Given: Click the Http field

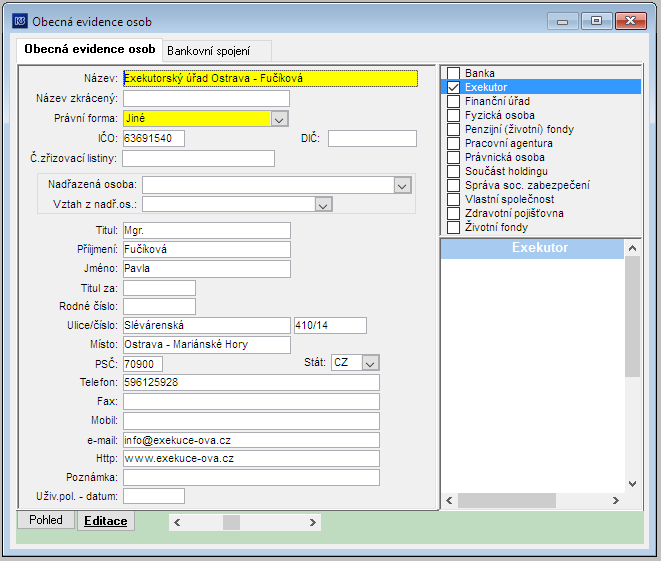Looking at the screenshot, I should (251, 459).
